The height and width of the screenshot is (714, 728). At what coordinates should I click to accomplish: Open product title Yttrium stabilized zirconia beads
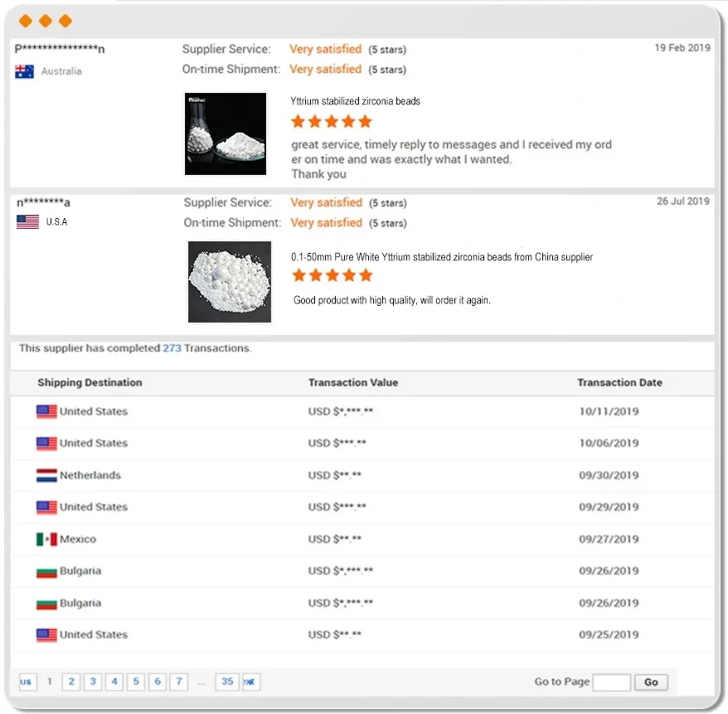click(x=355, y=101)
